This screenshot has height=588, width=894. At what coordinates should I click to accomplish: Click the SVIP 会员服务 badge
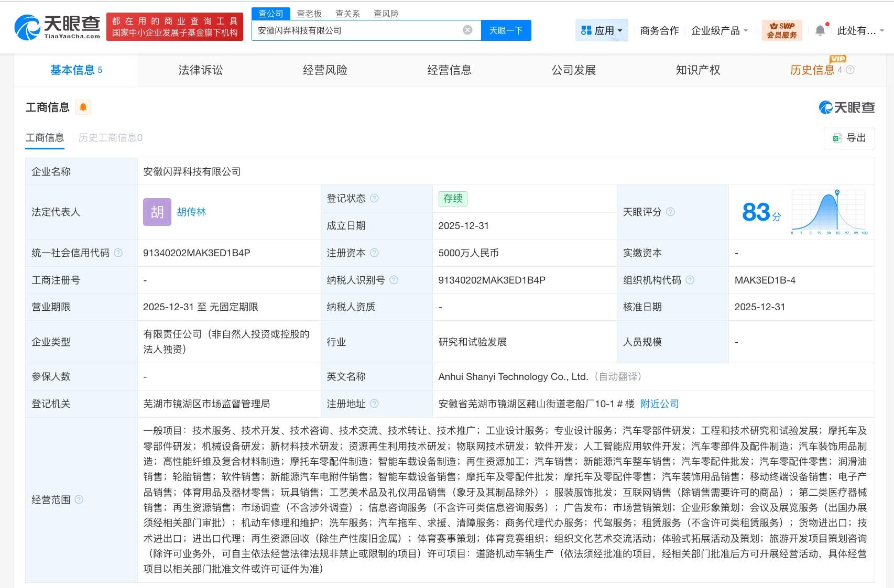click(x=781, y=30)
